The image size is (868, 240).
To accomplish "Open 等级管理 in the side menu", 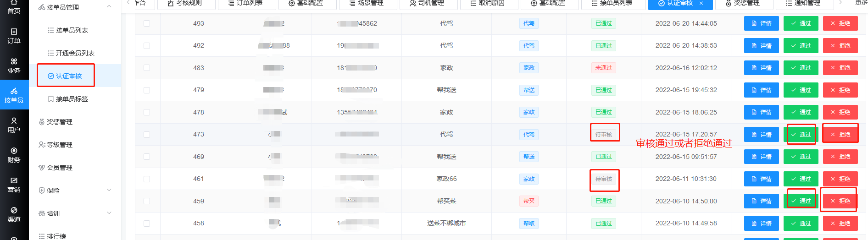I will pos(56,145).
